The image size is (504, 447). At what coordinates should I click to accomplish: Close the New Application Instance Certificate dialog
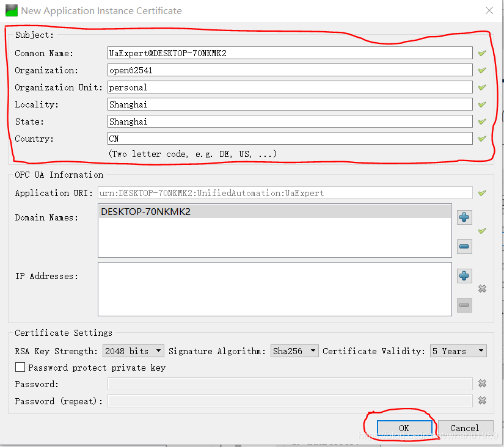pyautogui.click(x=489, y=10)
